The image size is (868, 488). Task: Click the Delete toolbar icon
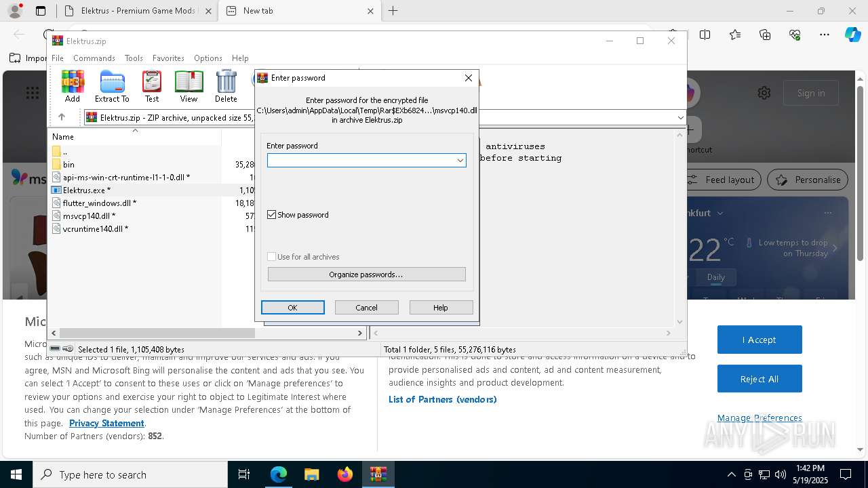(226, 86)
